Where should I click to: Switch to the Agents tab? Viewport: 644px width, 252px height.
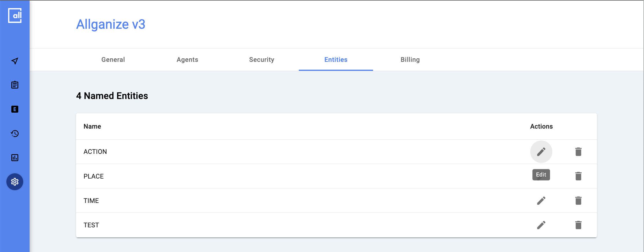coord(187,60)
